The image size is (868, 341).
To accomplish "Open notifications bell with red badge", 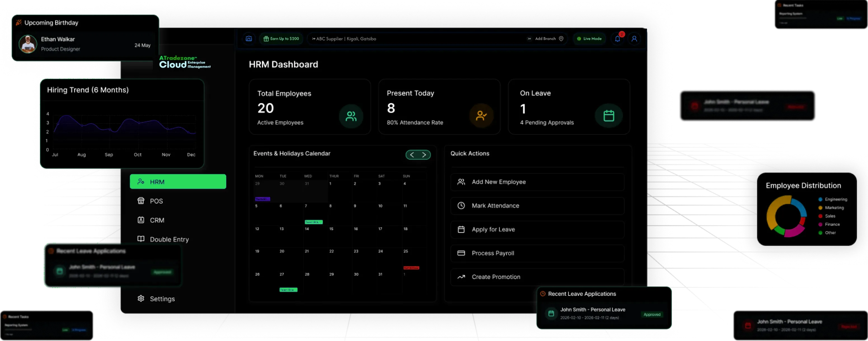I will 618,38.
